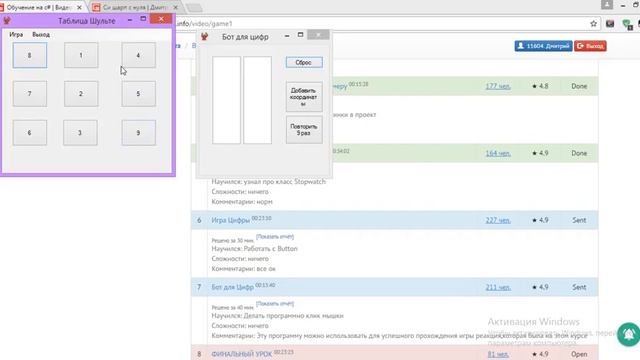Select the right coordinates list box

[258, 100]
